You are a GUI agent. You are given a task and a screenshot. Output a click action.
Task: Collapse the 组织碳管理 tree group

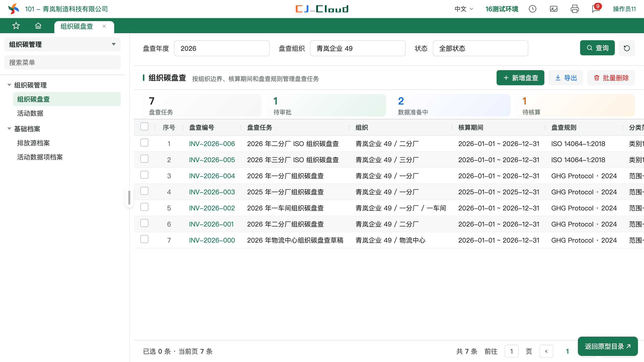click(9, 85)
